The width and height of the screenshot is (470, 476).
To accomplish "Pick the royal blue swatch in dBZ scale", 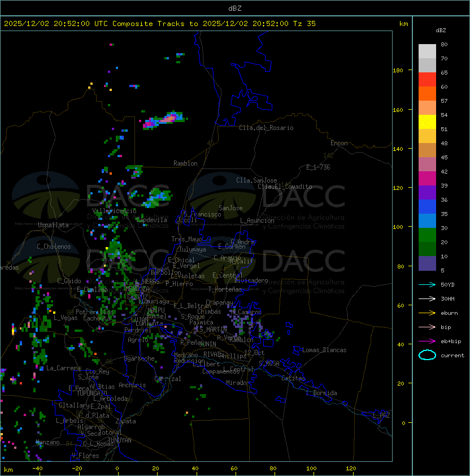I will coord(427,207).
